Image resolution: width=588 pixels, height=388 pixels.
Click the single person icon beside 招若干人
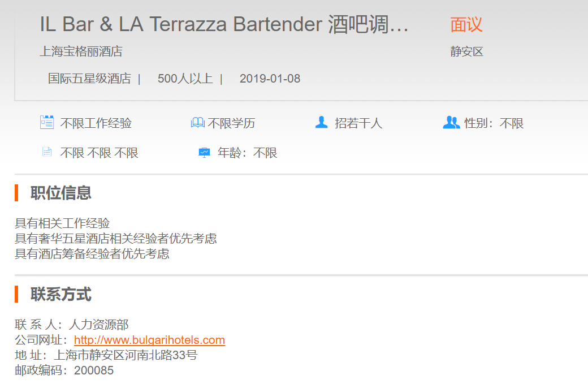321,122
